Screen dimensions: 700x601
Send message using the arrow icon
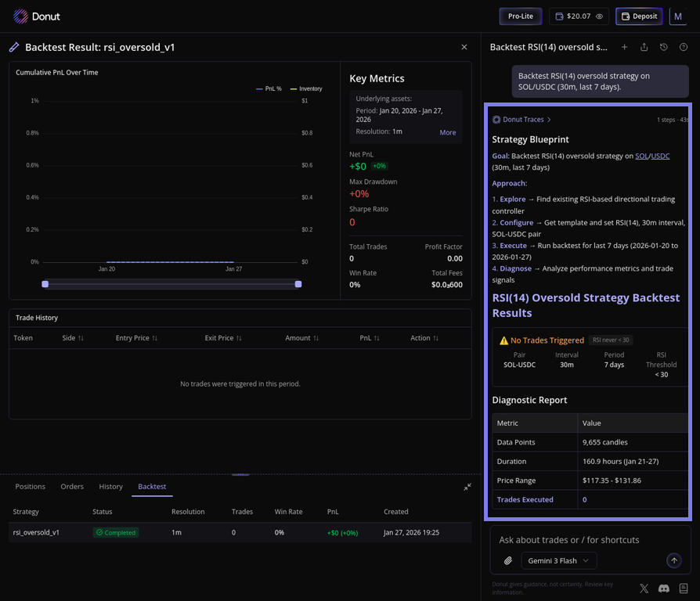[674, 560]
